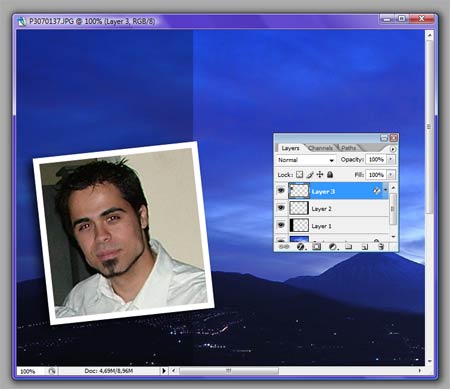Click the layers list scrollbar thumb
The width and height of the screenshot is (450, 389).
[393, 209]
